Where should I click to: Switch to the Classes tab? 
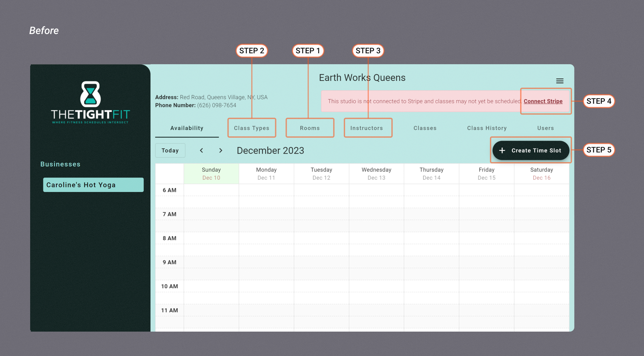pos(425,128)
